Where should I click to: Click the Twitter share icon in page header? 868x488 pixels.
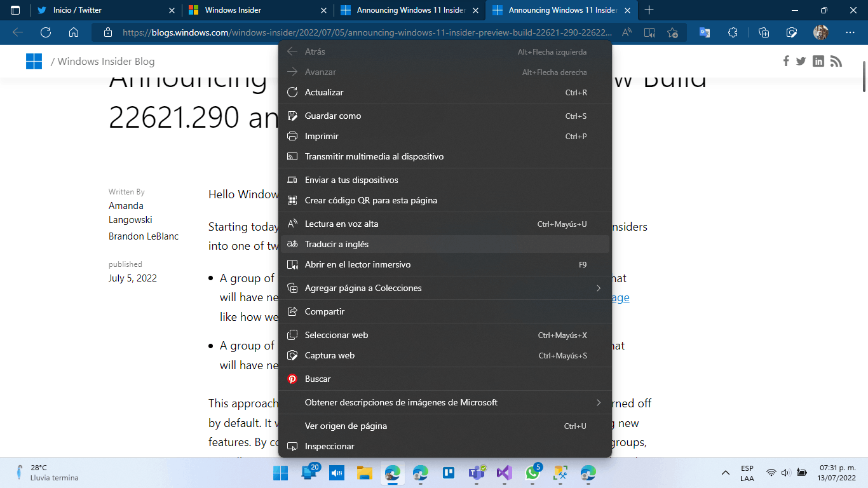coord(801,61)
